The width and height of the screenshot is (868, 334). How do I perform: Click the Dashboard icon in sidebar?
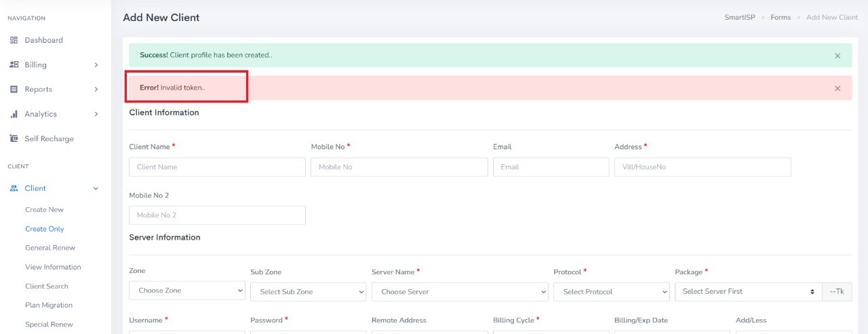14,40
